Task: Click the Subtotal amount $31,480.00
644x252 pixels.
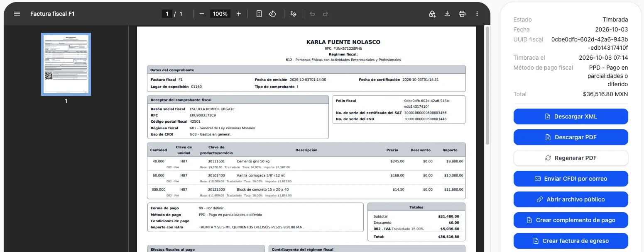Action: pyautogui.click(x=448, y=216)
